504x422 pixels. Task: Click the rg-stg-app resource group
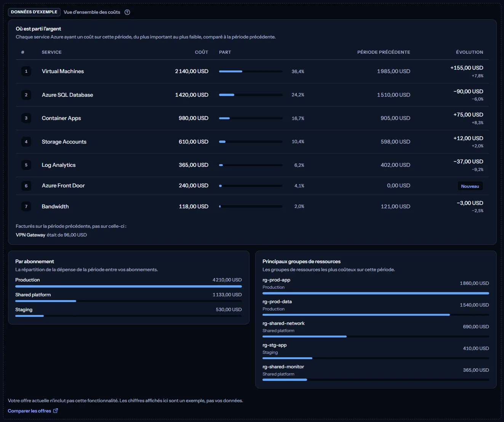click(275, 345)
